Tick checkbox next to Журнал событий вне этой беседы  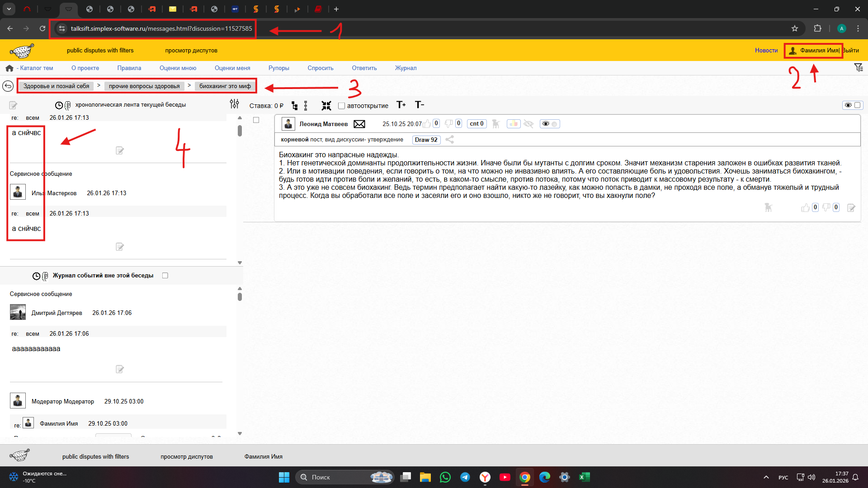(x=165, y=276)
